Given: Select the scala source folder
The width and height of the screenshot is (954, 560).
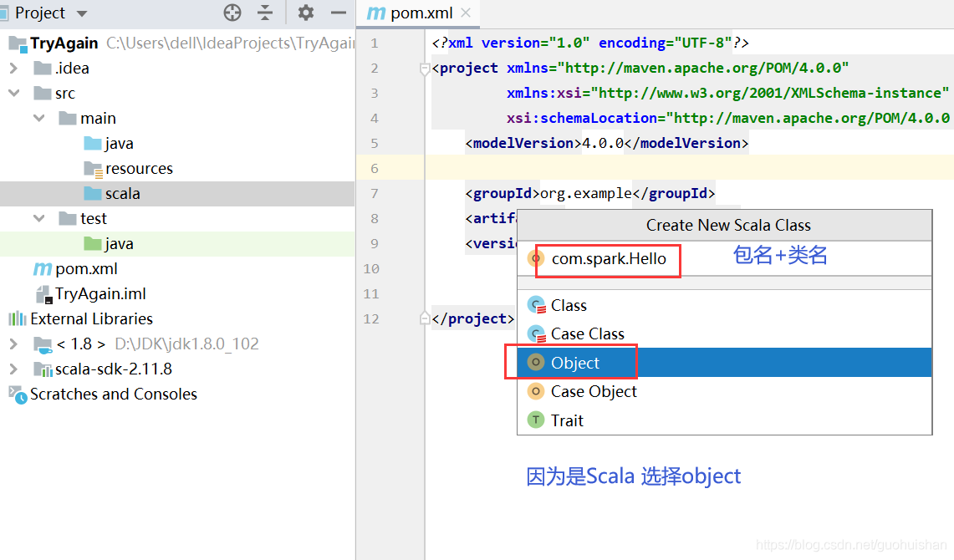Looking at the screenshot, I should coord(122,194).
